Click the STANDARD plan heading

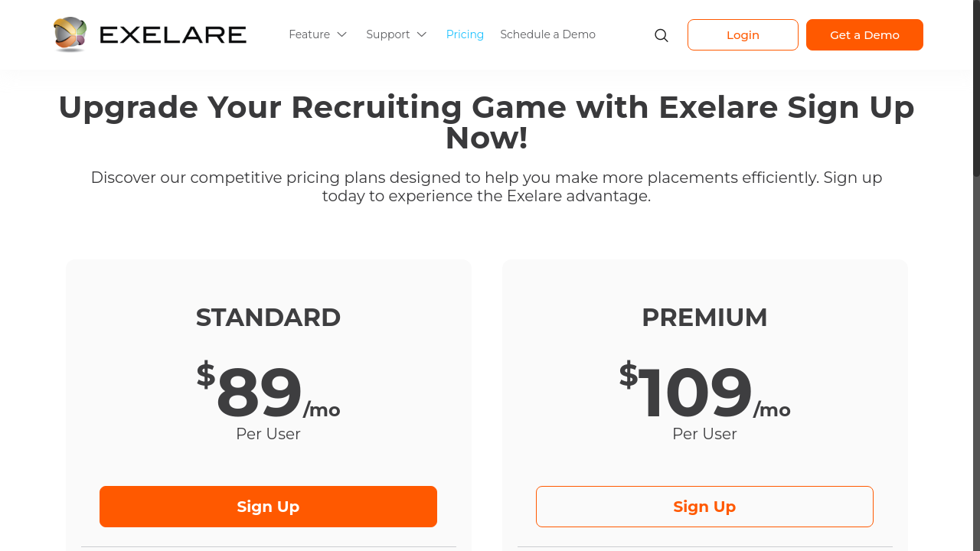click(268, 317)
